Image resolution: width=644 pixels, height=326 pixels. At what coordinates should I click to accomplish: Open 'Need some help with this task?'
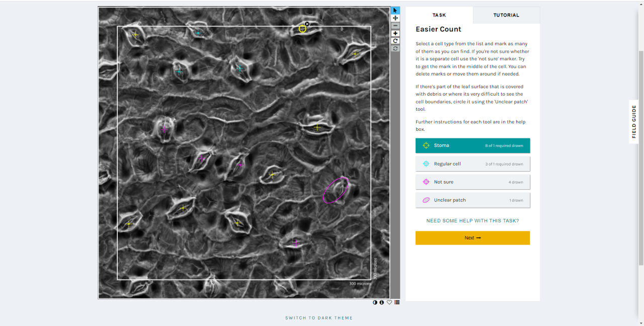click(x=472, y=221)
